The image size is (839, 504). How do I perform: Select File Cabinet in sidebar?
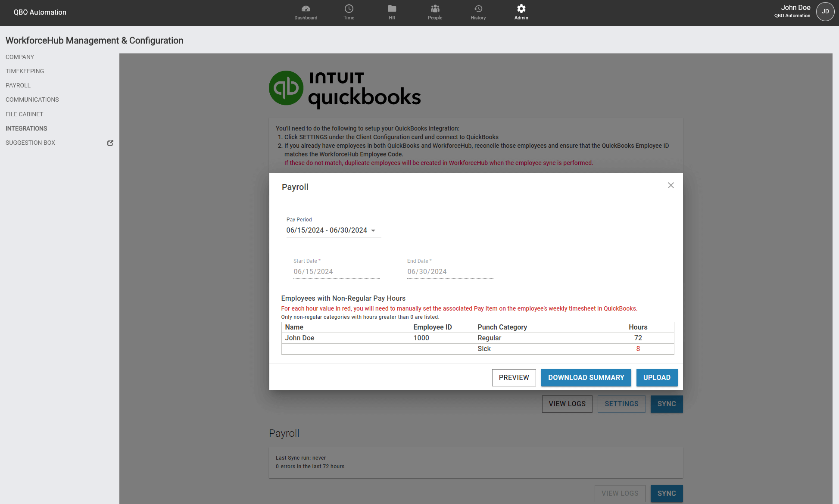[x=24, y=114]
